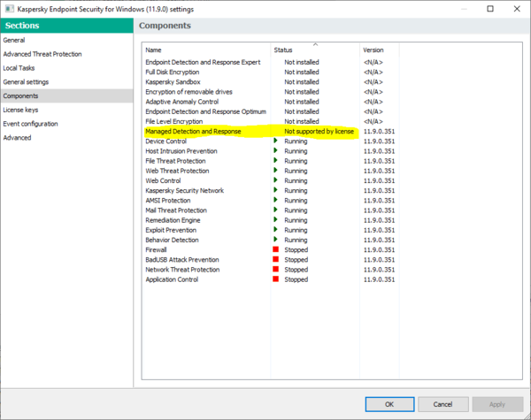Viewport: 531px width, 420px height.
Task: Select the File Threat Protection name
Action: coord(175,161)
